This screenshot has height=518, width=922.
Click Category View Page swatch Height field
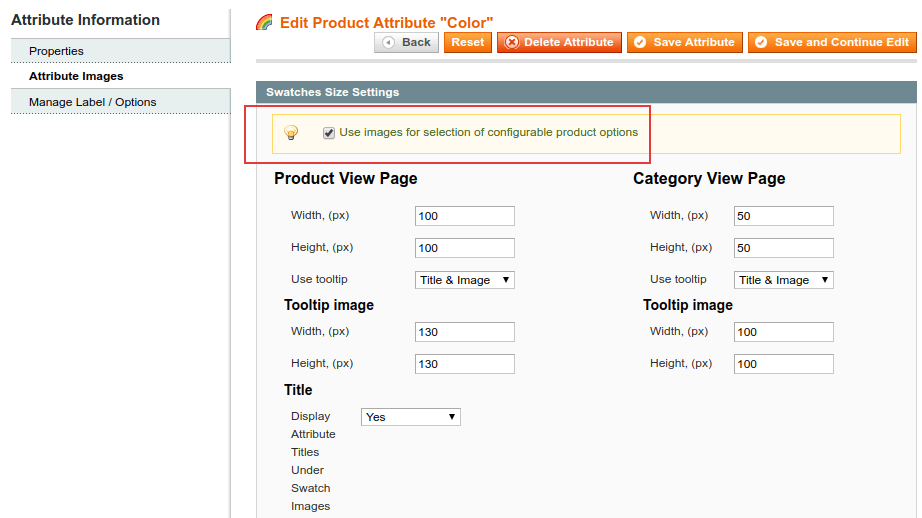[x=783, y=248]
